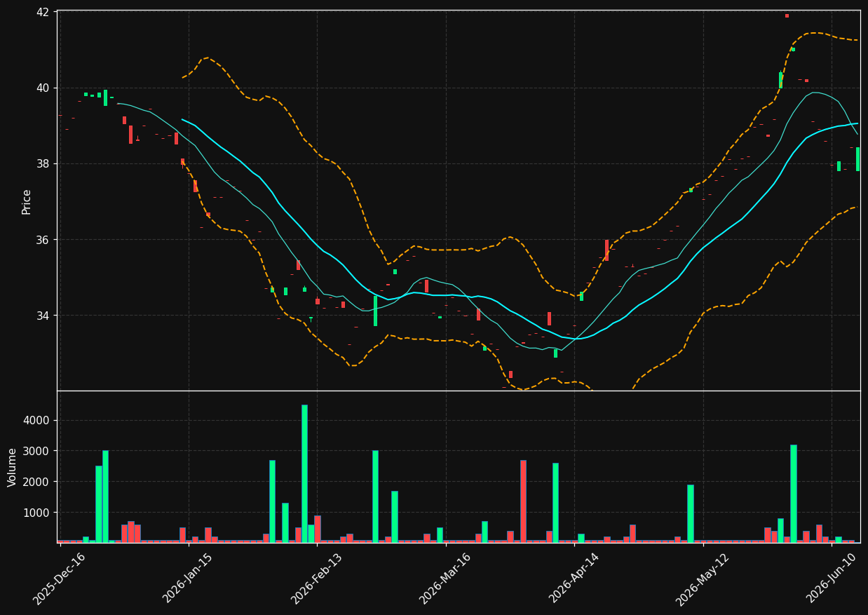868x615 pixels.
Task: Click the 1000 volume tick label
Action: pos(36,513)
